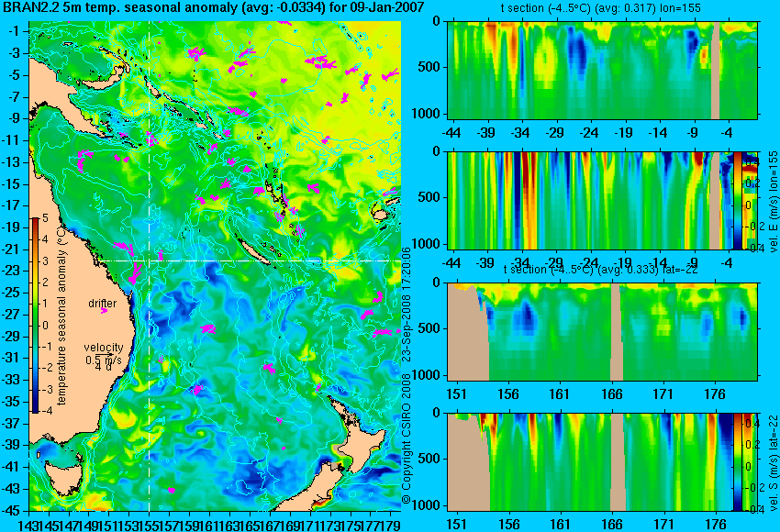Click the '143' longitude tick on the map
Viewport: 780px width, 532px height.
coord(29,525)
